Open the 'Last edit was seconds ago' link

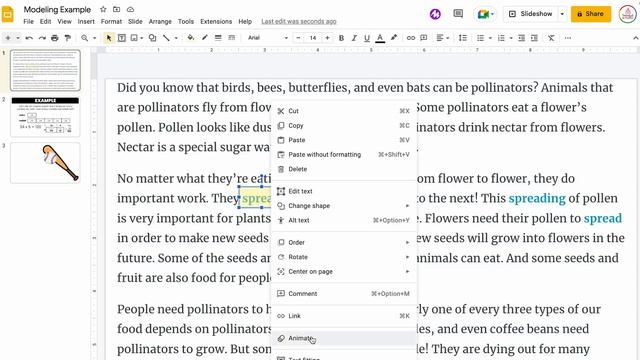pyautogui.click(x=299, y=22)
